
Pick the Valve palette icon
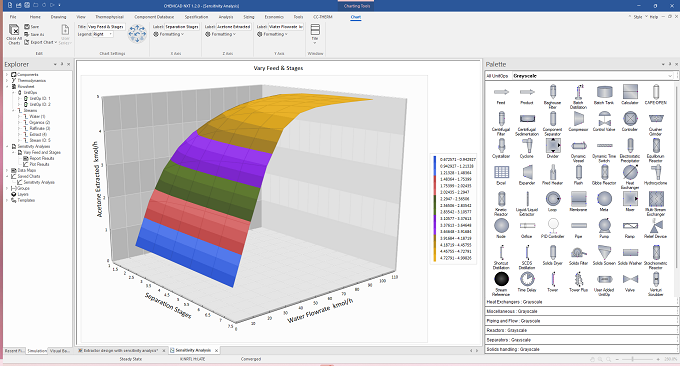(x=630, y=279)
